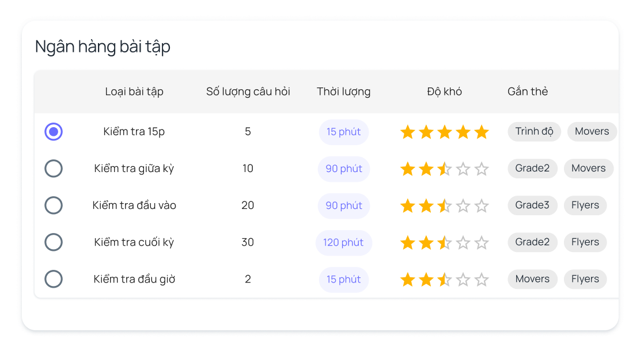The image size is (644, 351).
Task: Click the empty fourth star for Kiểm tra giữa kỳ
Action: coord(463,169)
